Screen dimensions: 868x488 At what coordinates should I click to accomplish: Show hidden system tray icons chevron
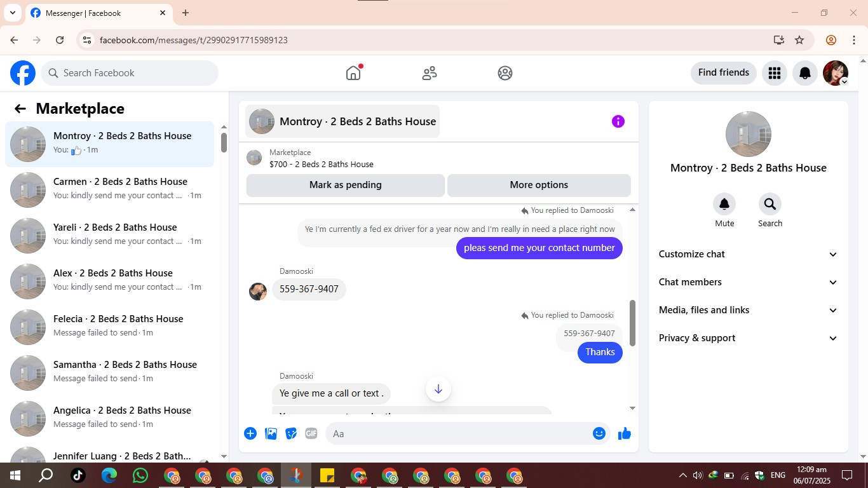(x=683, y=475)
